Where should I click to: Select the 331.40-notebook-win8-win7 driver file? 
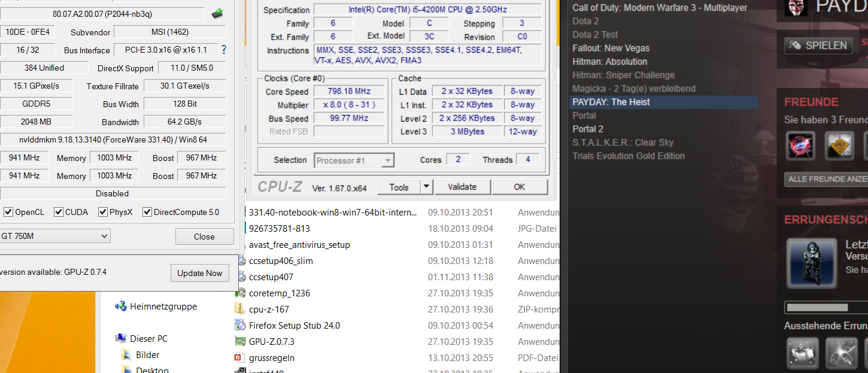333,212
